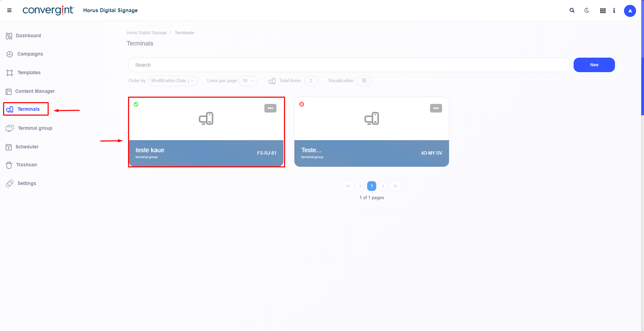Select page 1 in pagination
The image size is (644, 331).
click(371, 186)
